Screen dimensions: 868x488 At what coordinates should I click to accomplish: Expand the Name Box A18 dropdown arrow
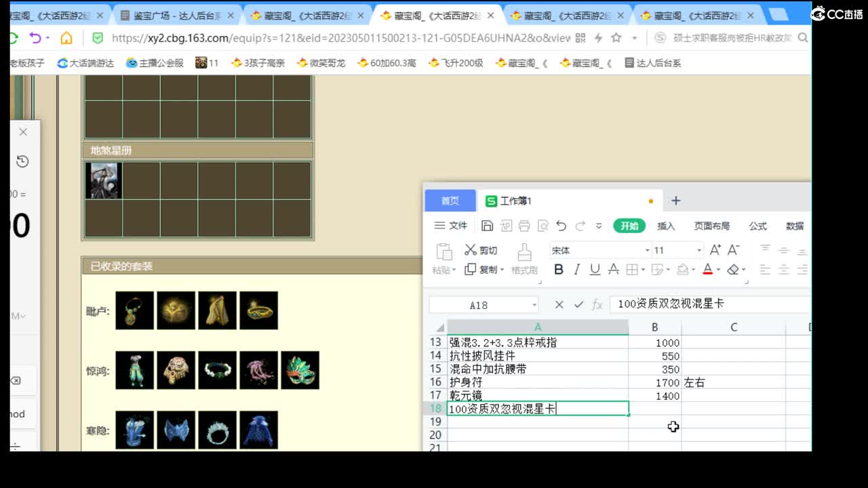click(x=534, y=305)
